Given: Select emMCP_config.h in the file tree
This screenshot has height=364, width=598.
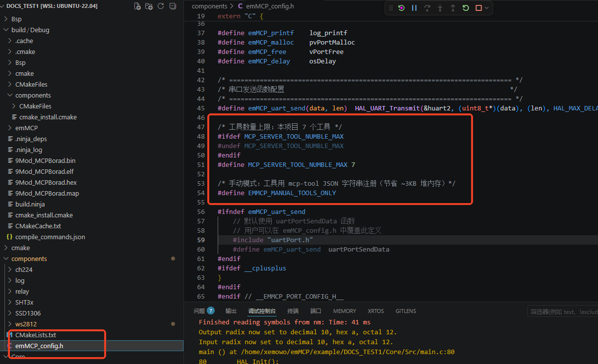Looking at the screenshot, I should point(92,346).
